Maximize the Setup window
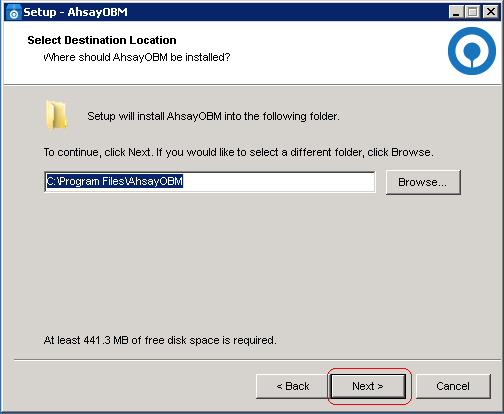This screenshot has width=504, height=414. point(473,12)
